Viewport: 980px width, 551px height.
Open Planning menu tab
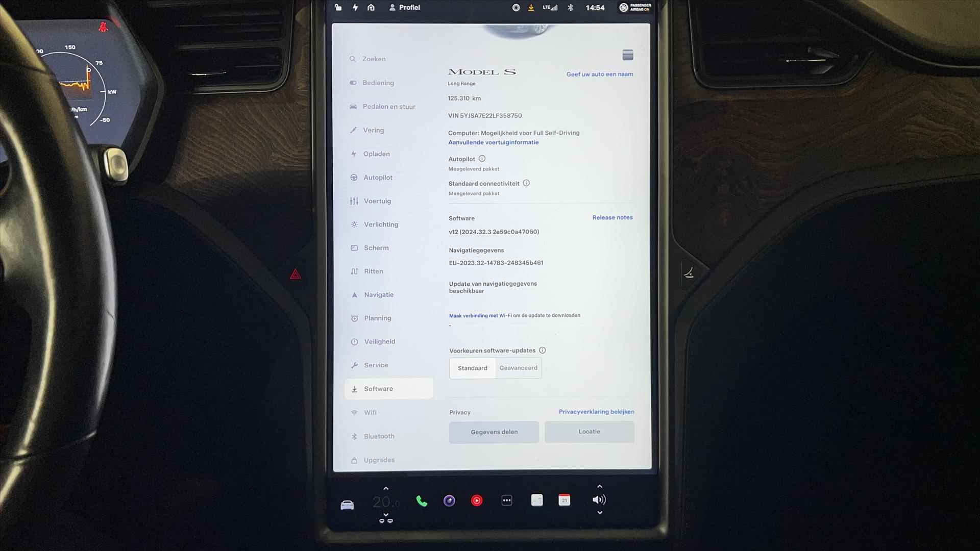point(377,317)
